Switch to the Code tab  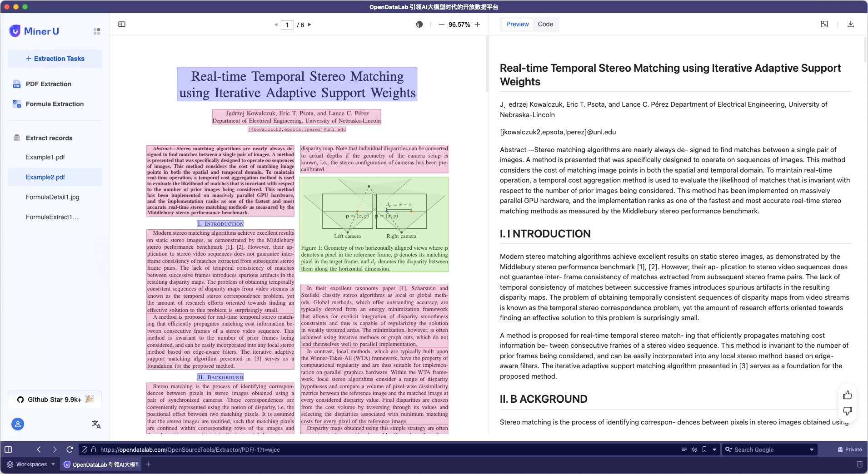coord(545,25)
